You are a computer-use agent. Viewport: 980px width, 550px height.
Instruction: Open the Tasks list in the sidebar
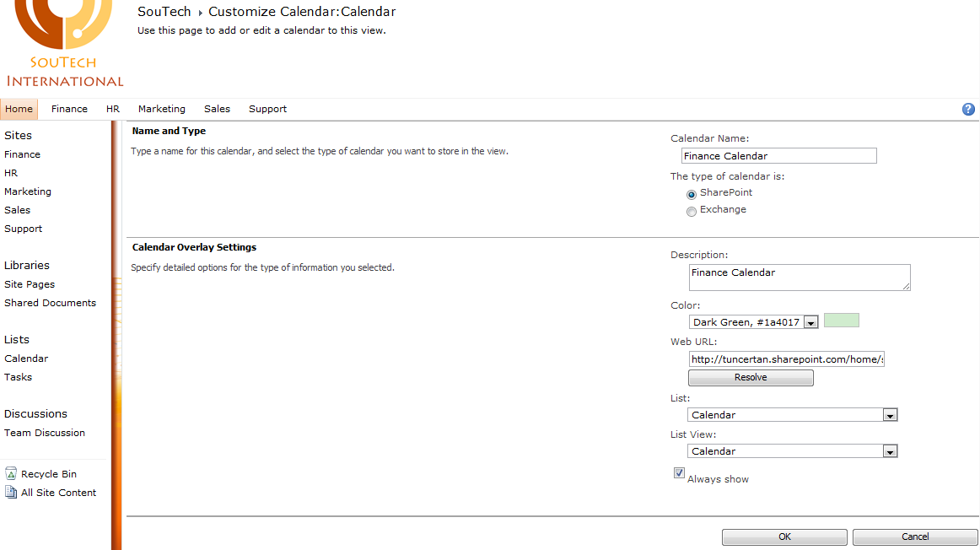[x=18, y=376]
